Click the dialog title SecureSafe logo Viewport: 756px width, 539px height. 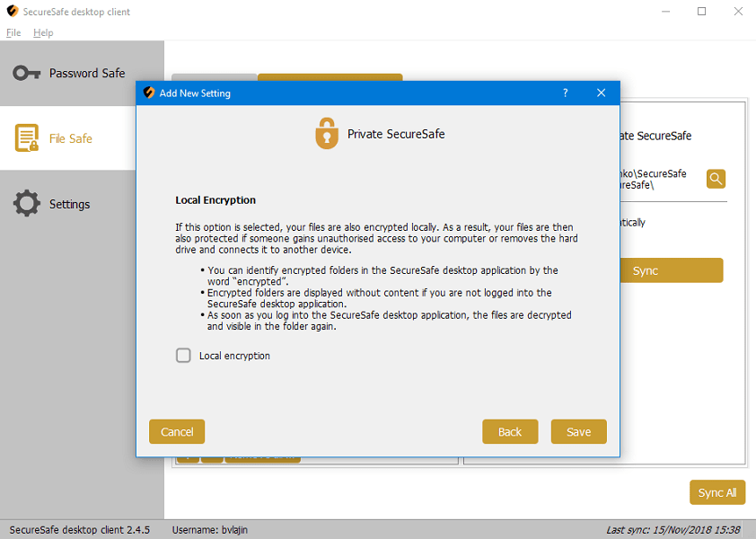point(149,93)
